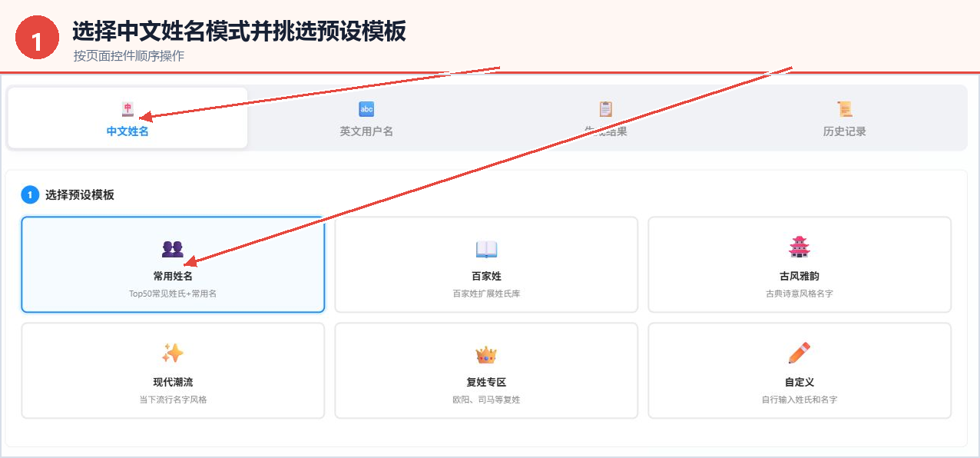Viewport: 980px width, 458px height.
Task: Click the mahjong tile icon above 中文姓名
Action: click(x=127, y=109)
